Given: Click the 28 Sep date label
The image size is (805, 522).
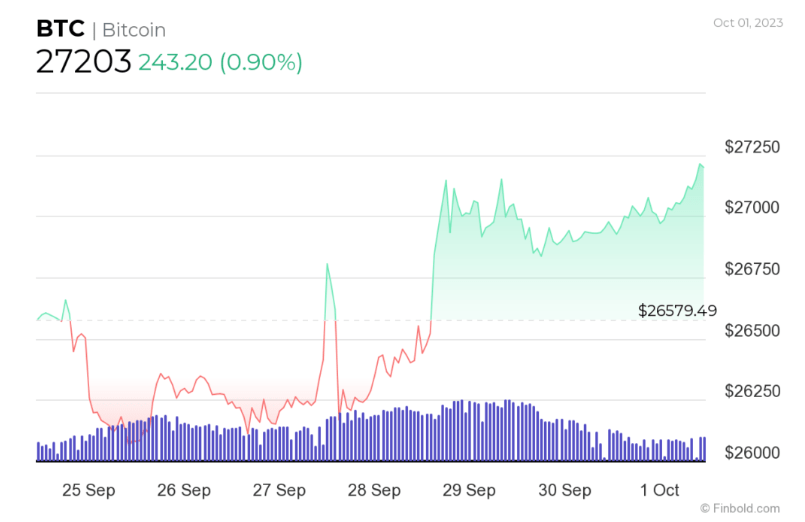Looking at the screenshot, I should coord(374,490).
